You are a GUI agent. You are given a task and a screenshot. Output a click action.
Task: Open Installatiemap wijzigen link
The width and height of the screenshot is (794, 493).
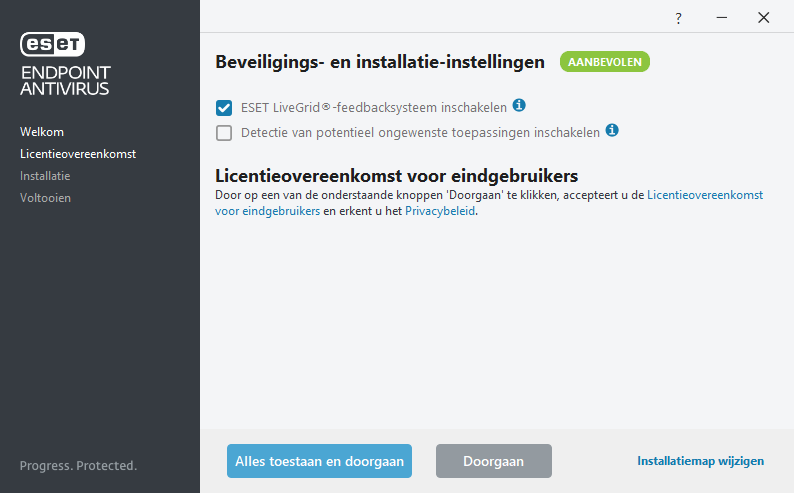(x=700, y=461)
